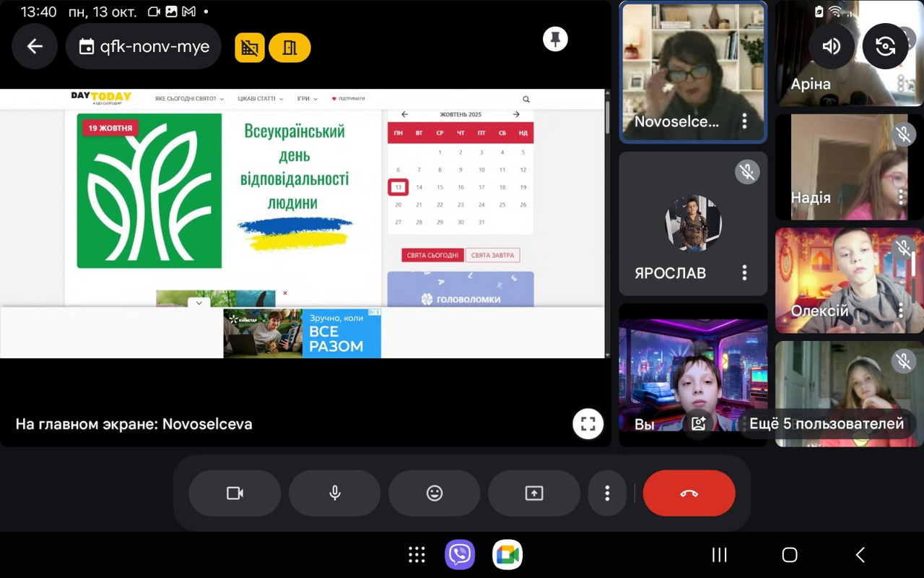End the call with the red button
The image size is (924, 578).
(x=689, y=493)
